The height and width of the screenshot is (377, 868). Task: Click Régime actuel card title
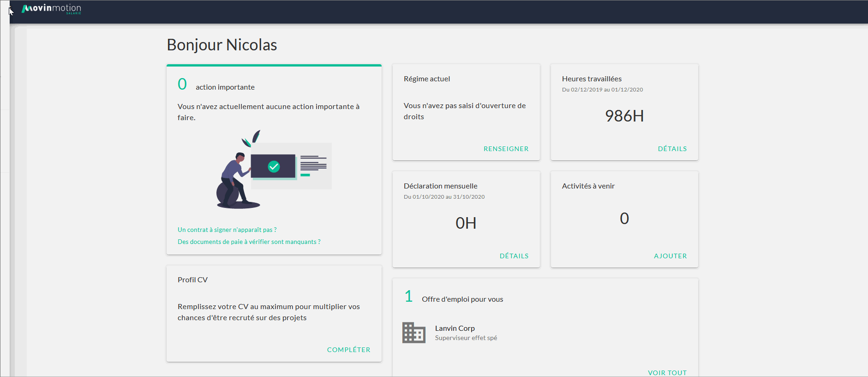tap(427, 79)
